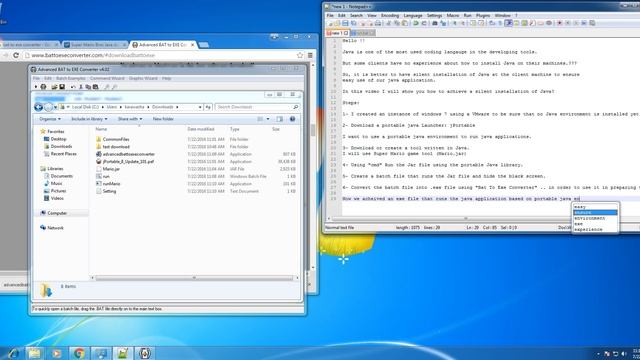Open the change-view dropdown arrow in the file dialog
640x360 pixels.
click(x=268, y=119)
